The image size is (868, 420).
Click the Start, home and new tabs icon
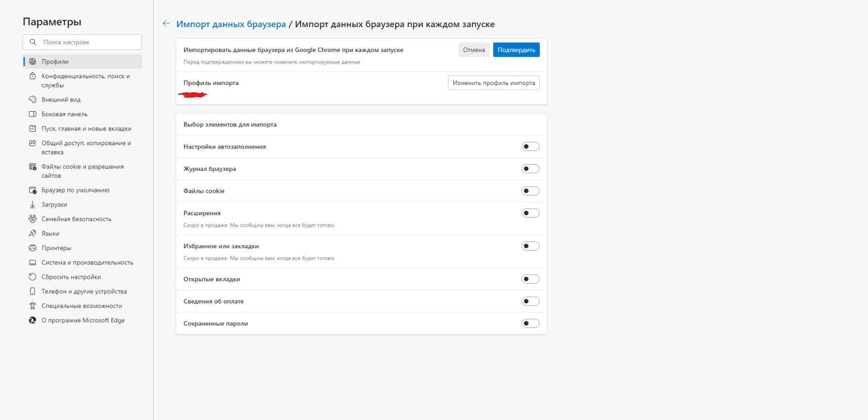coord(33,129)
